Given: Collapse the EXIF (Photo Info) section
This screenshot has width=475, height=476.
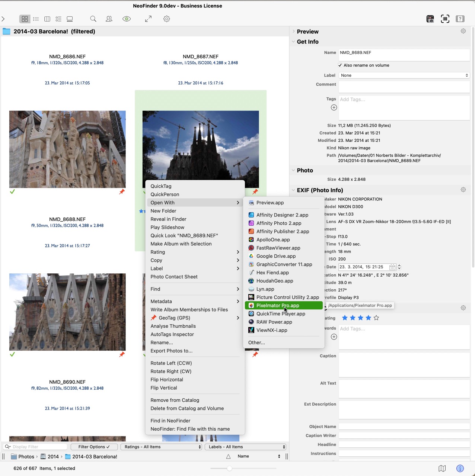Looking at the screenshot, I should point(294,190).
